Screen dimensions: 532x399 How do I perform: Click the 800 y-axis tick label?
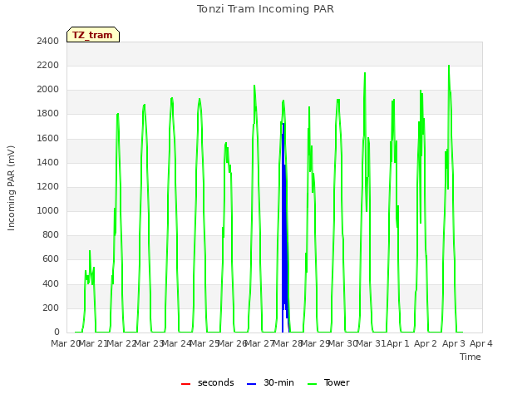tap(51, 234)
